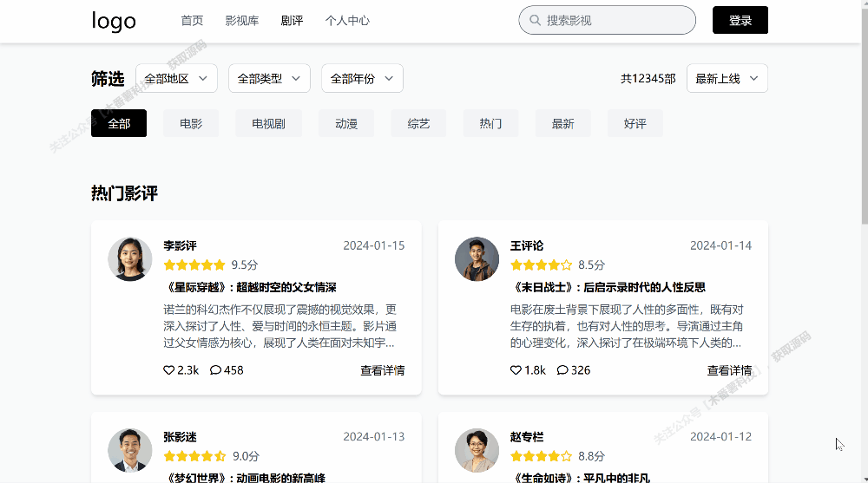Click reviewer name 赵专栏

(527, 437)
